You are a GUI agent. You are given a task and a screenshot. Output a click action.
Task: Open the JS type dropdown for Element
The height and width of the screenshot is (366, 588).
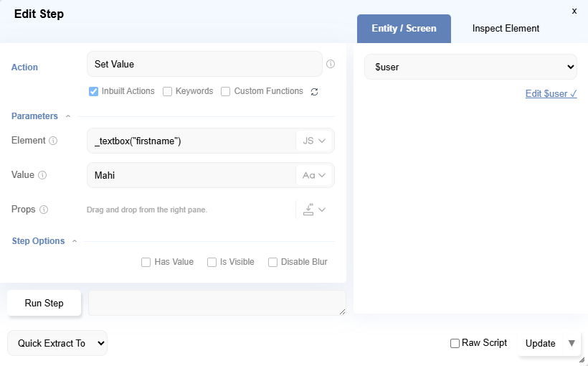click(314, 141)
